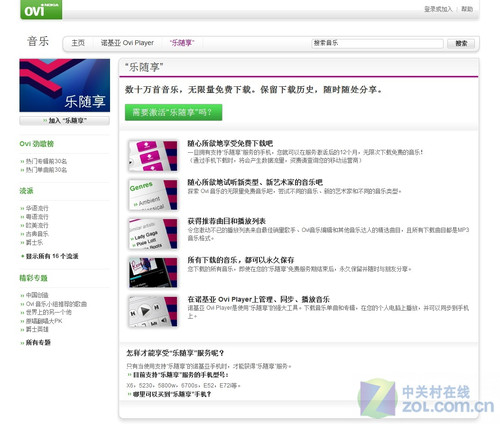
Task: Go to the 主页 tab
Action: tap(78, 43)
